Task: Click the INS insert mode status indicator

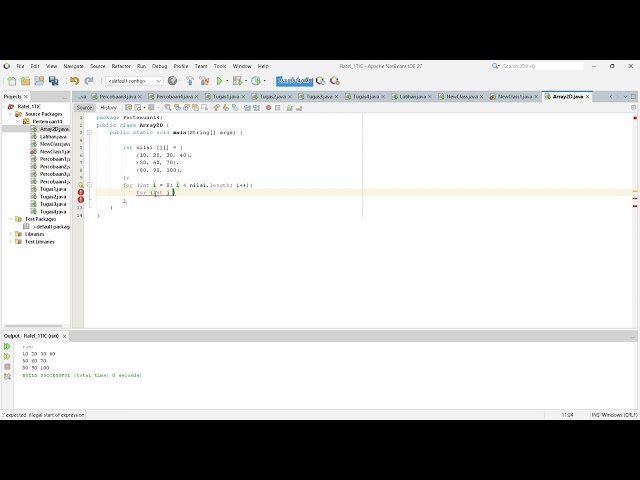Action: (x=596, y=415)
